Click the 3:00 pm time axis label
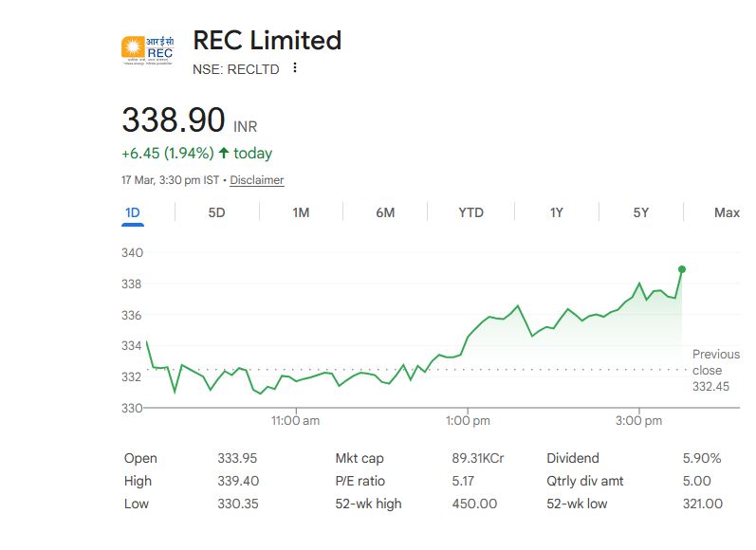Viewport: 756px width, 550px height. pos(638,420)
